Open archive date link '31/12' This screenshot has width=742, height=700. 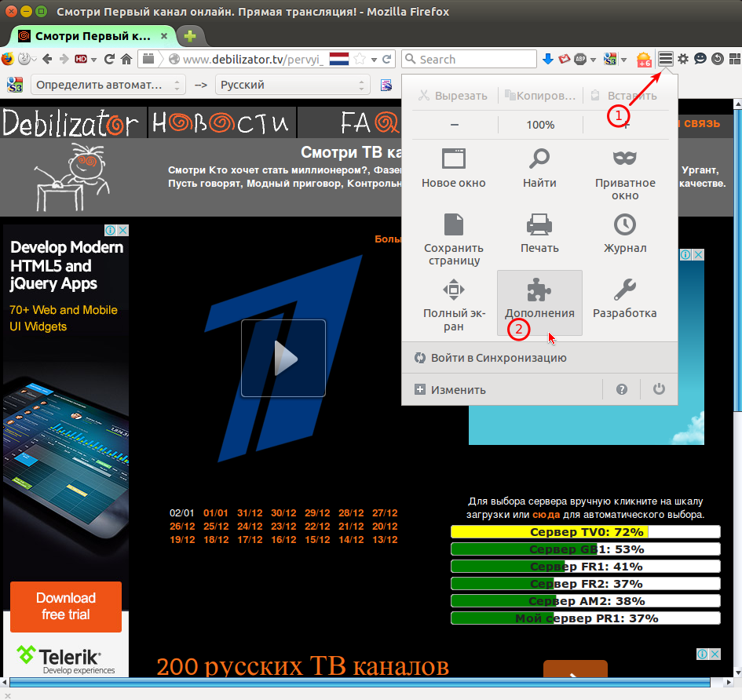(x=250, y=512)
